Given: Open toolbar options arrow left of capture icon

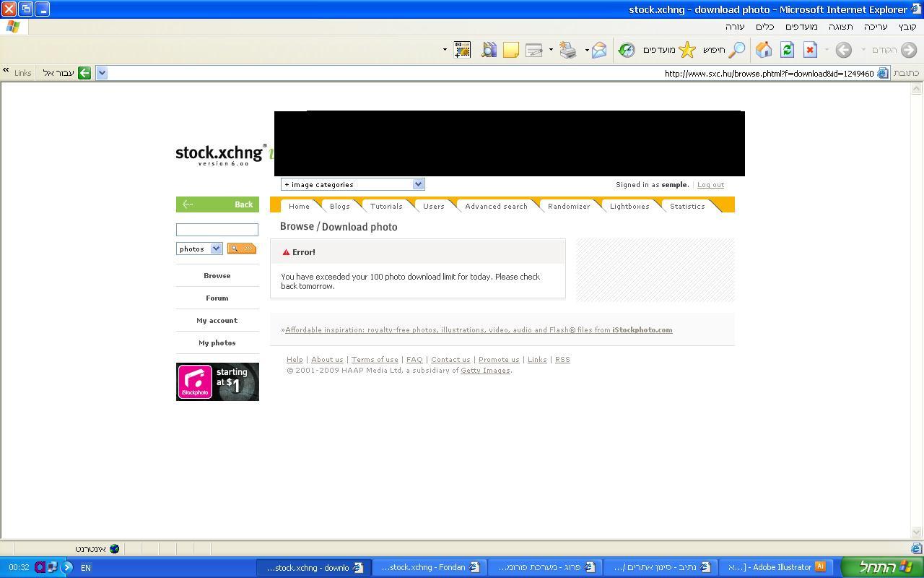Looking at the screenshot, I should click(x=445, y=50).
